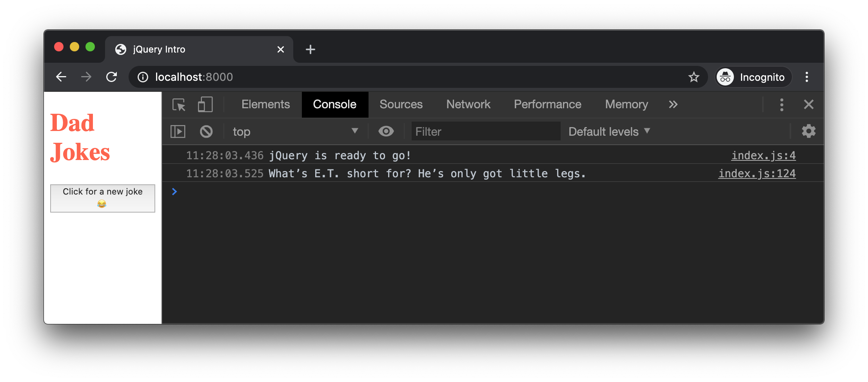868x382 pixels.
Task: Open DevTools settings gear
Action: pyautogui.click(x=809, y=131)
